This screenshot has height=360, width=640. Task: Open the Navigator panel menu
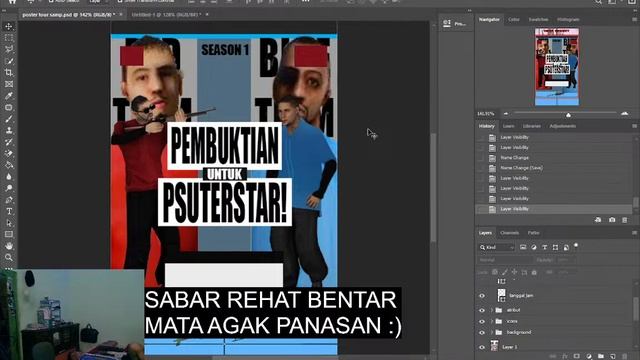click(x=634, y=19)
